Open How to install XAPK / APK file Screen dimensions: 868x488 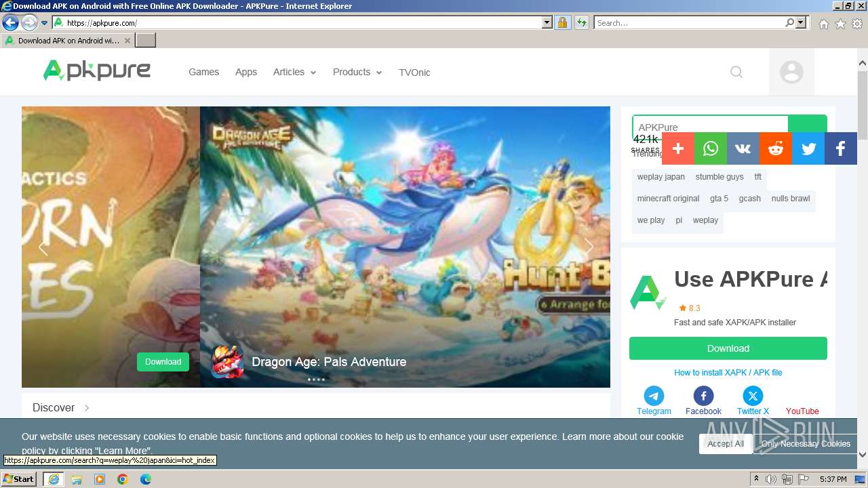point(728,373)
